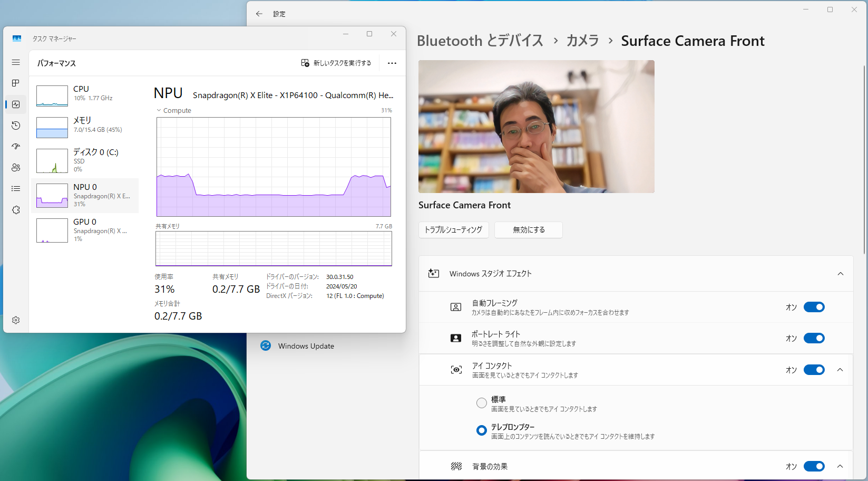Click the Surface Camera Front preview image
Image resolution: width=868 pixels, height=481 pixels.
[537, 127]
